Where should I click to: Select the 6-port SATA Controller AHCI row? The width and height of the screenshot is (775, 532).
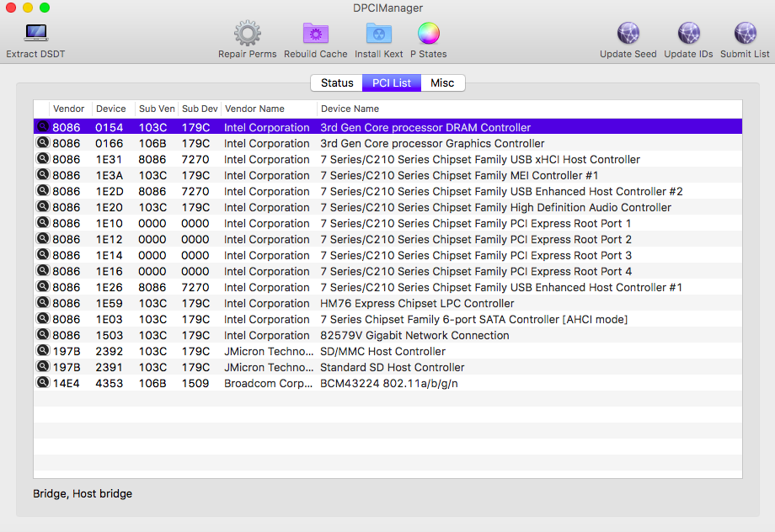click(387, 320)
